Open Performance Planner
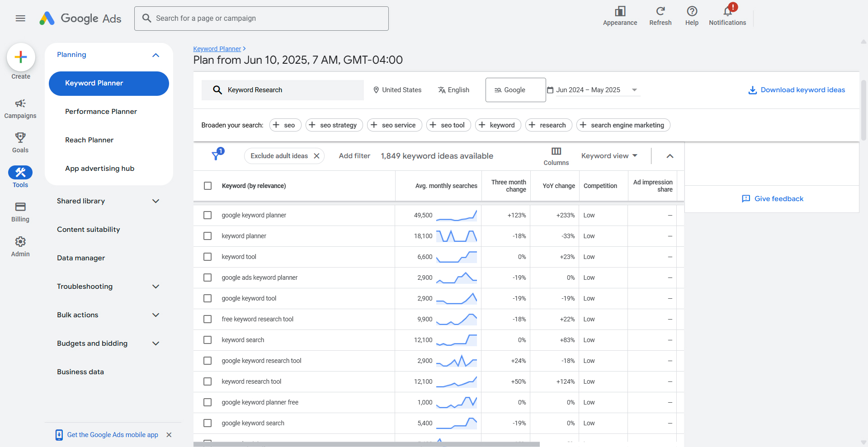This screenshot has width=868, height=447. pyautogui.click(x=101, y=112)
